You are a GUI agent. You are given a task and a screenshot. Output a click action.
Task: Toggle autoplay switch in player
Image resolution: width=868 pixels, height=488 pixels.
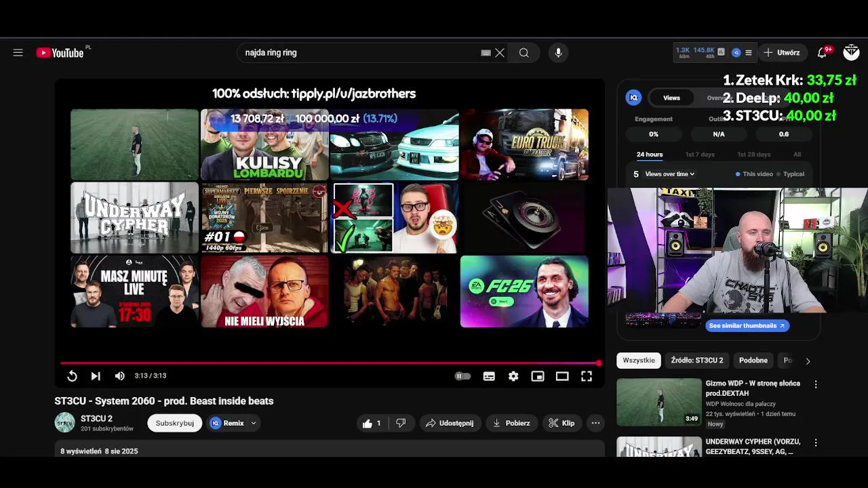462,376
